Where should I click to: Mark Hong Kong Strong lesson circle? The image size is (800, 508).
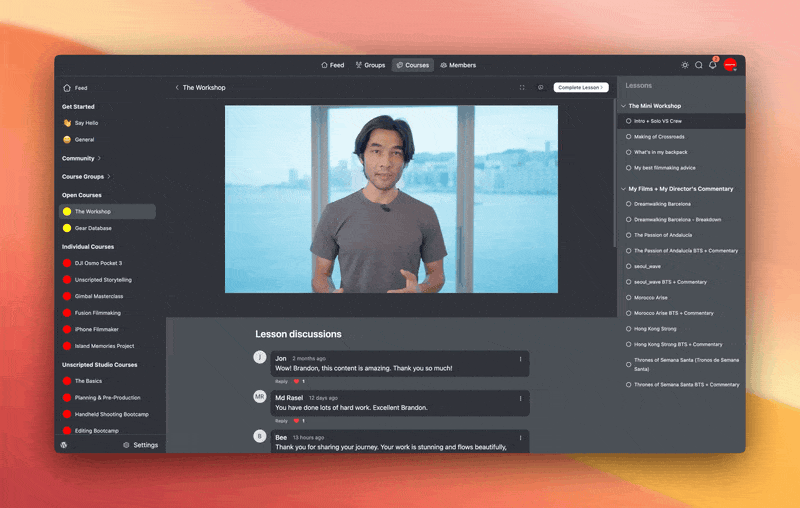[x=629, y=329]
